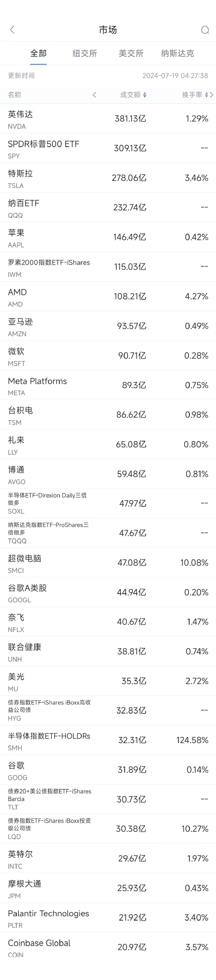This screenshot has width=216, height=980.
Task: Switch to the 纳斯达克 tab
Action: [x=178, y=53]
